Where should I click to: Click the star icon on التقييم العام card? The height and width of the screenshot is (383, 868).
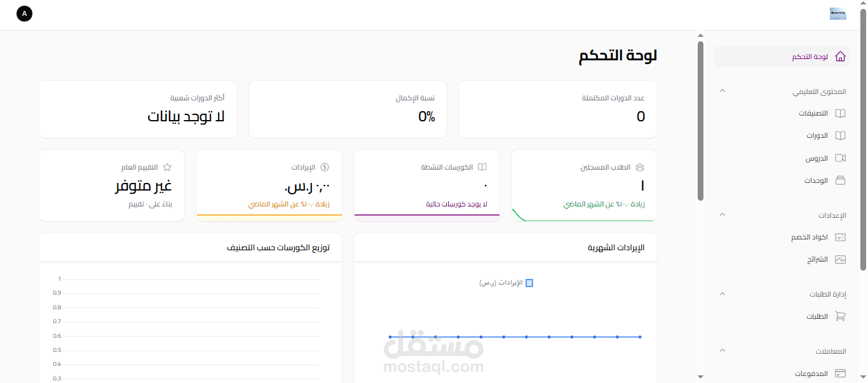click(x=166, y=166)
